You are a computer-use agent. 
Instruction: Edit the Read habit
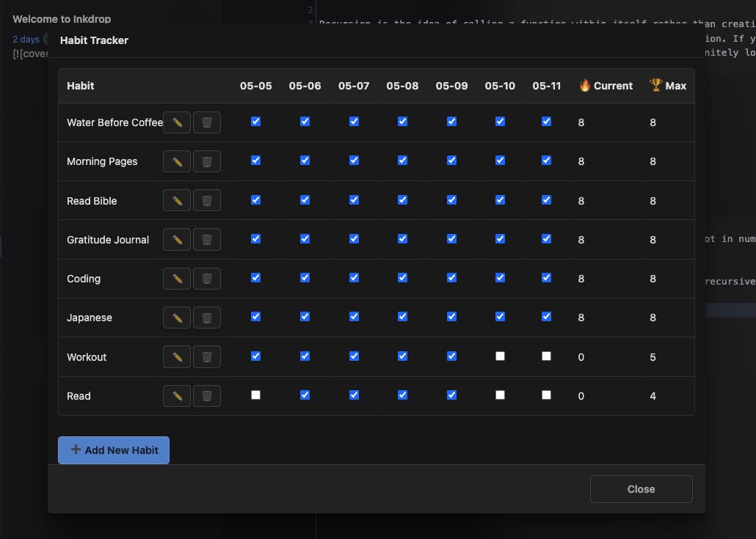(177, 395)
